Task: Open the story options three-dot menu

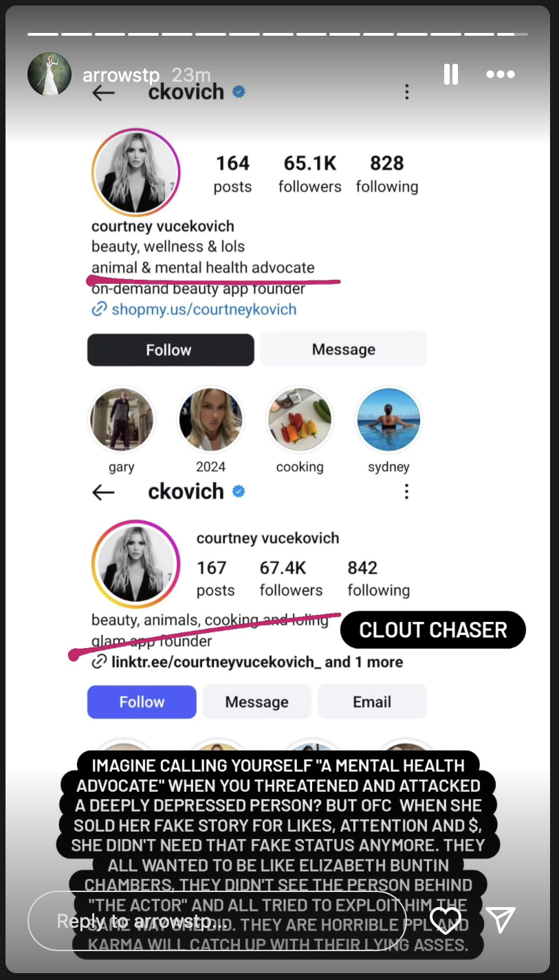Action: click(501, 74)
